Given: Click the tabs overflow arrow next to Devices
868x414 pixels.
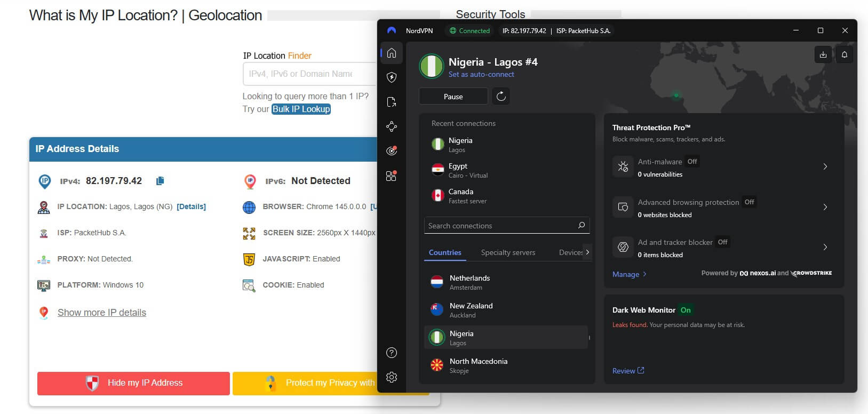Looking at the screenshot, I should pyautogui.click(x=587, y=252).
